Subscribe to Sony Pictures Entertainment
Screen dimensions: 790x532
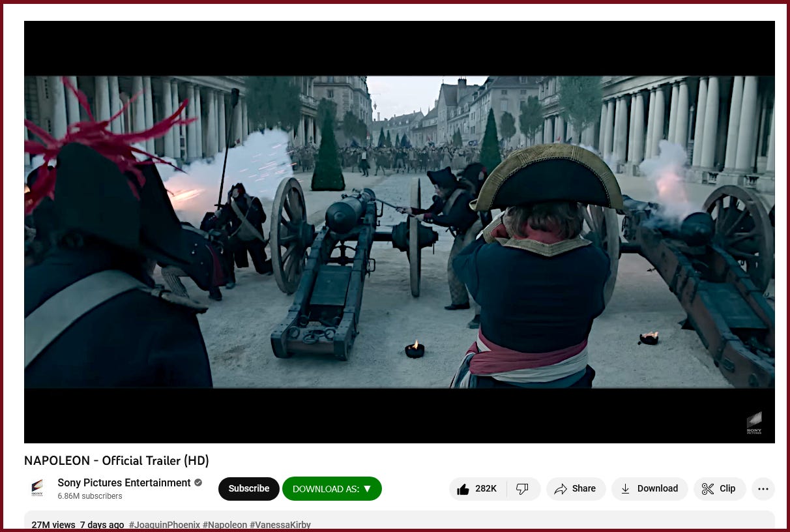pyautogui.click(x=249, y=489)
